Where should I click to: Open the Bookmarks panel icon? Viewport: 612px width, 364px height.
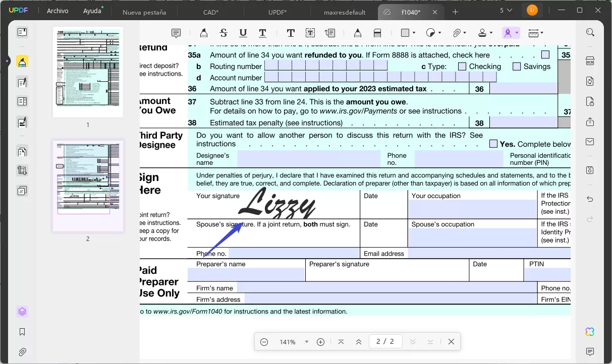pyautogui.click(x=22, y=332)
